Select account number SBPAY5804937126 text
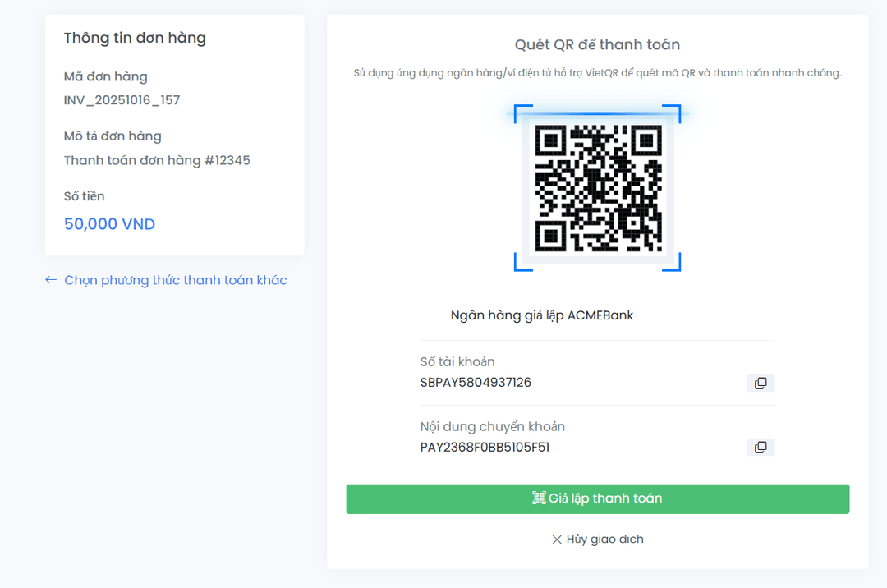The image size is (887, 588). 476,383
